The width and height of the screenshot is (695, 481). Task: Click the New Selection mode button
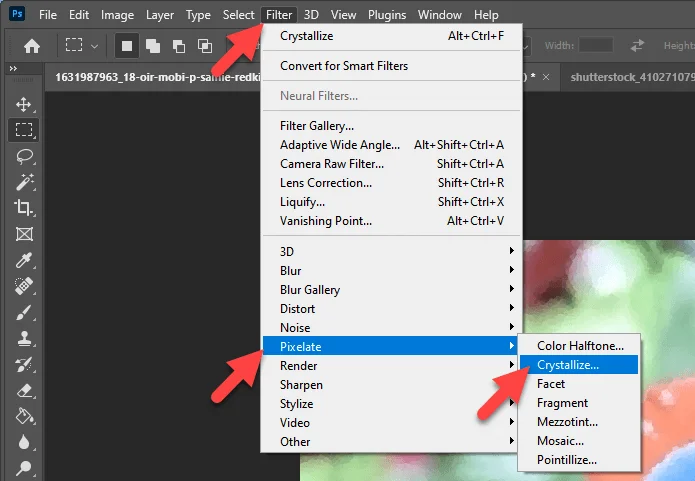127,46
